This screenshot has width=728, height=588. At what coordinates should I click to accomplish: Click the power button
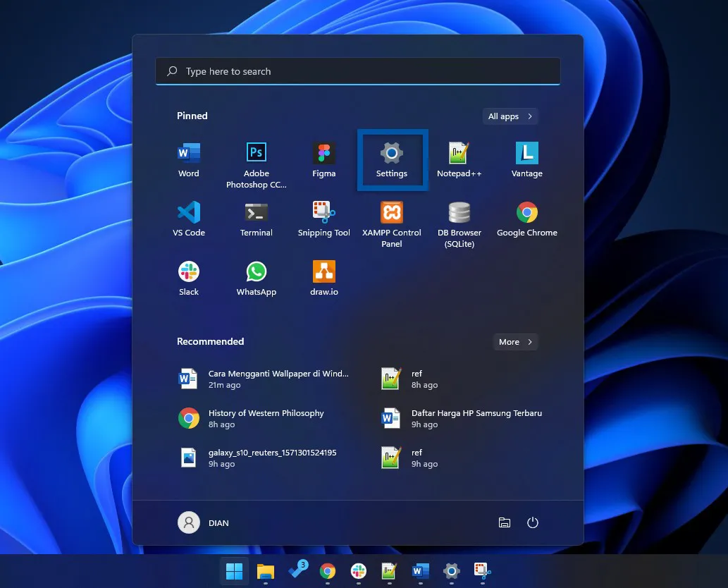[532, 522]
